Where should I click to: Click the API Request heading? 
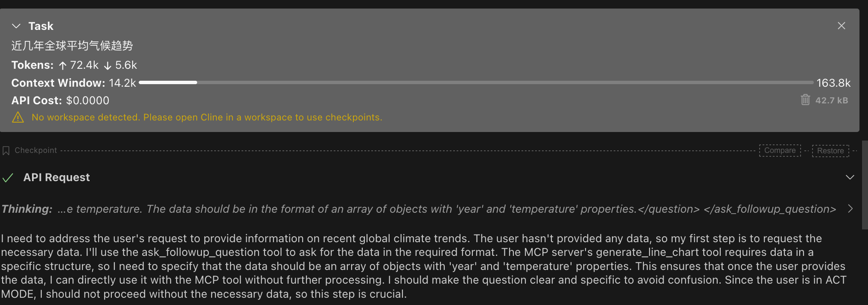56,177
